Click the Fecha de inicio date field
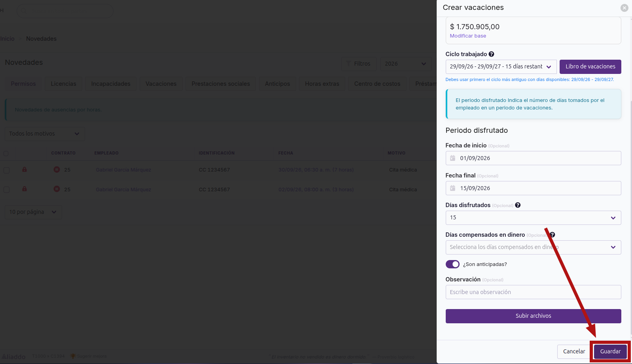 point(533,158)
